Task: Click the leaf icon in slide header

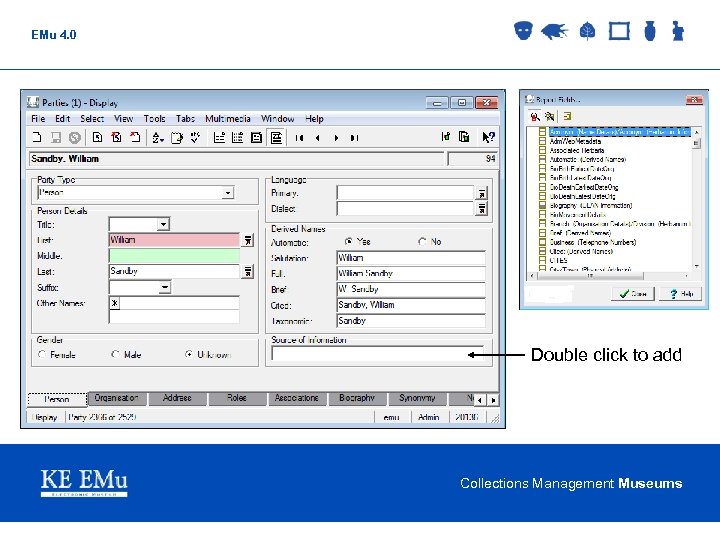Action: 587,31
